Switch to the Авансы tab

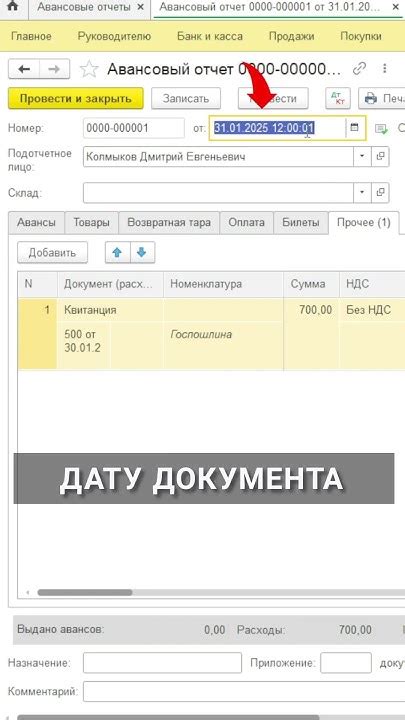click(36, 223)
